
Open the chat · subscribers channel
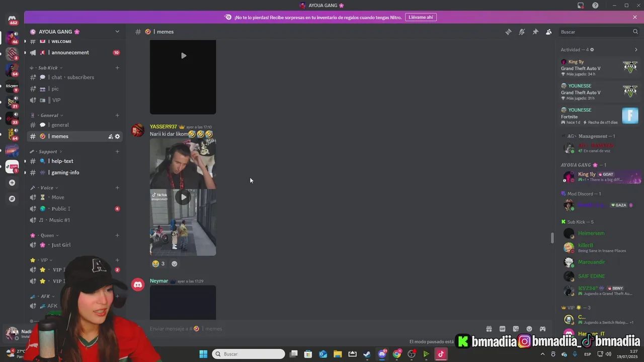click(74, 77)
